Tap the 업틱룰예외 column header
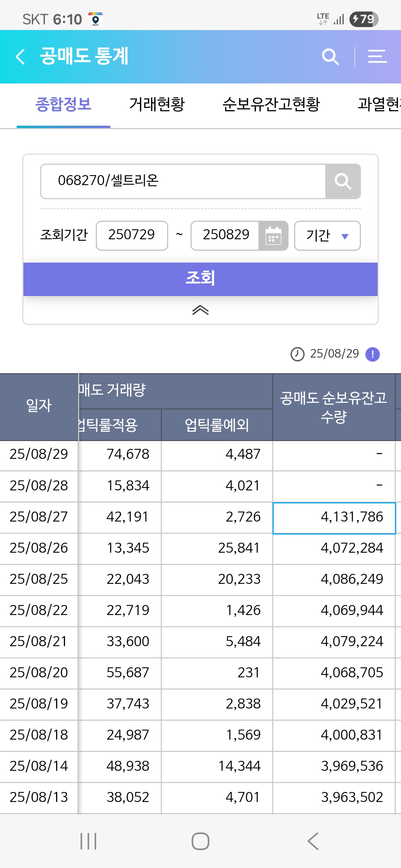This screenshot has width=401, height=868. 217,425
